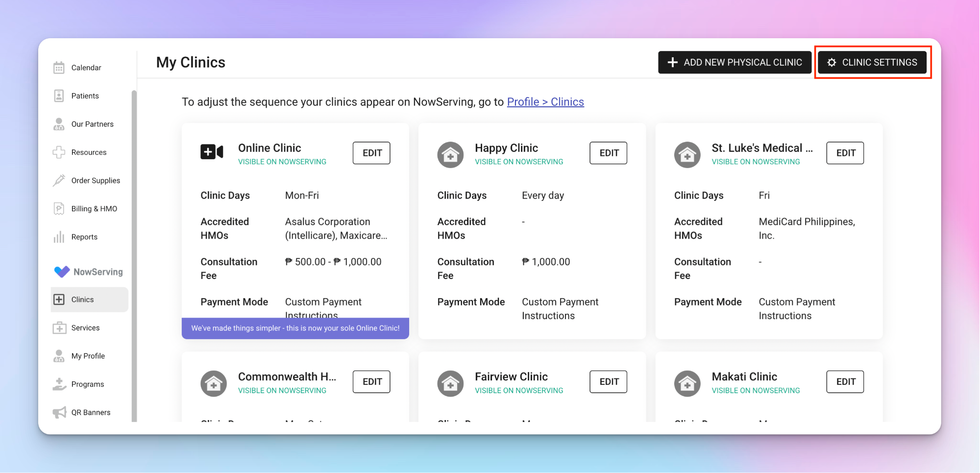Edit St. Luke's Medical clinic
The width and height of the screenshot is (980, 473).
[x=845, y=153]
